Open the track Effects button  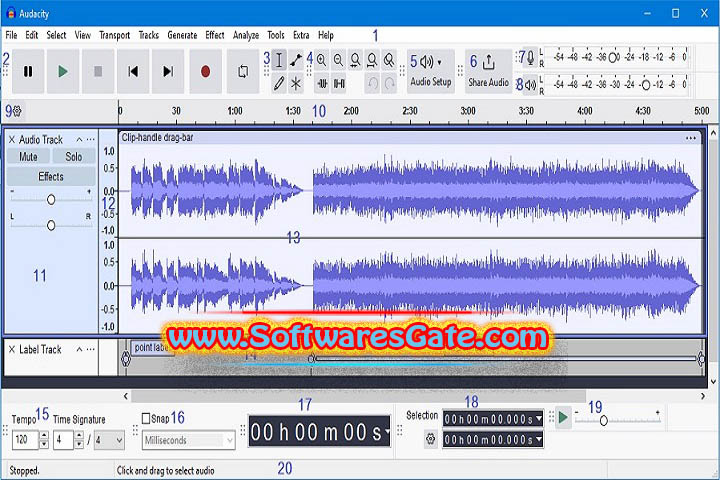[51, 176]
